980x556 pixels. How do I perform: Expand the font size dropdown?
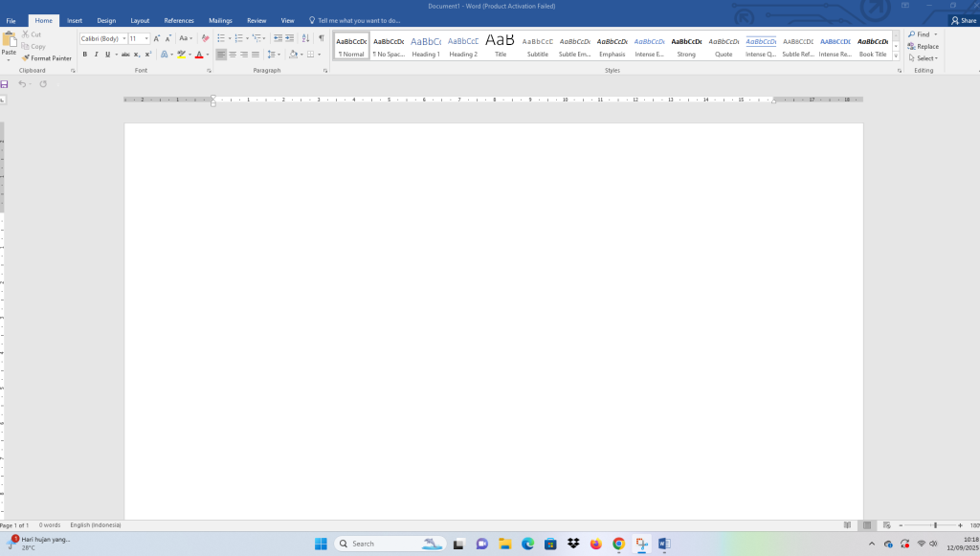tap(146, 38)
